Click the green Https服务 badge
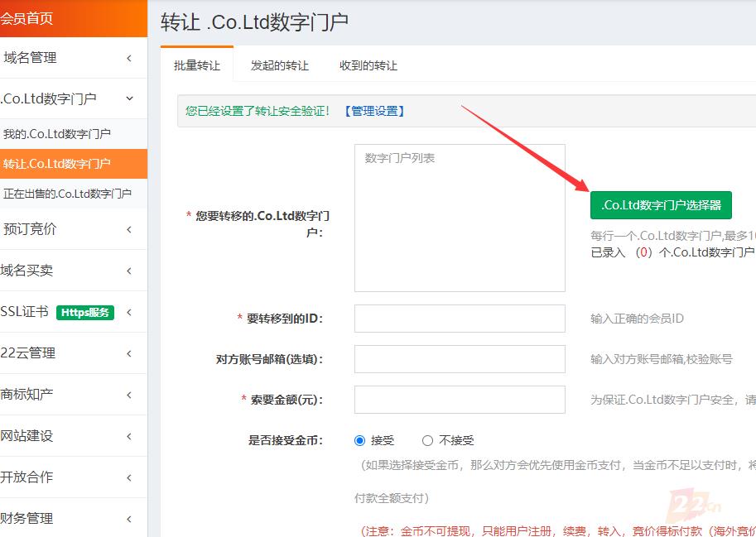Viewport: 756px width, 537px height. coord(84,312)
